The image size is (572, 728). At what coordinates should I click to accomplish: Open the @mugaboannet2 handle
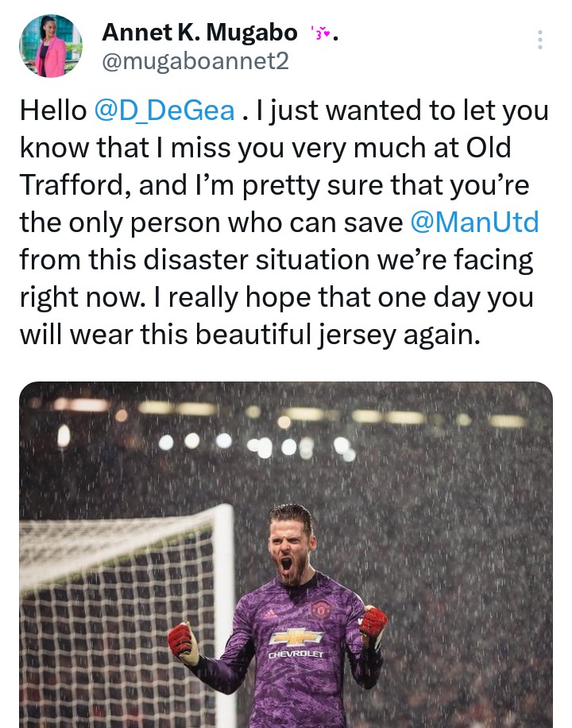(x=195, y=60)
